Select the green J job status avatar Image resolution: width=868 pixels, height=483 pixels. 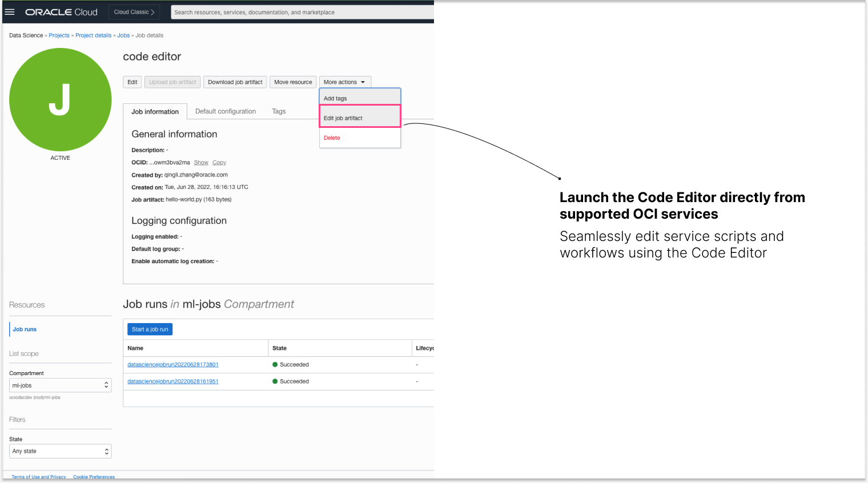pyautogui.click(x=60, y=99)
